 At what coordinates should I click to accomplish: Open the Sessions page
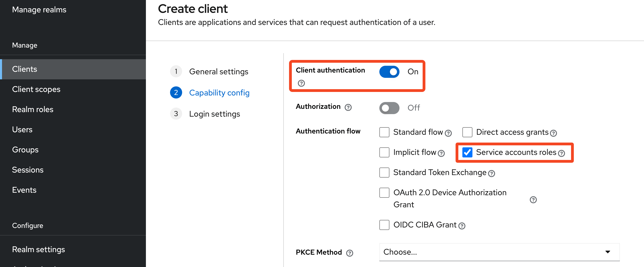(x=73, y=170)
